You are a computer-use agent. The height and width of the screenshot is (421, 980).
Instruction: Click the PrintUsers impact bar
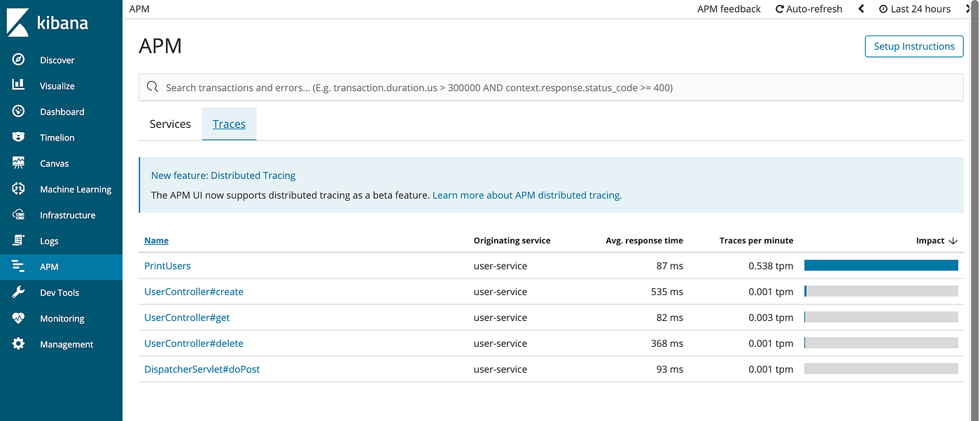(x=881, y=266)
